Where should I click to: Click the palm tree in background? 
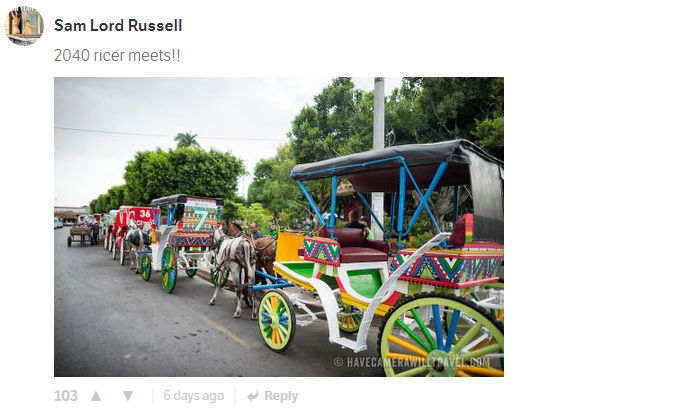point(186,140)
